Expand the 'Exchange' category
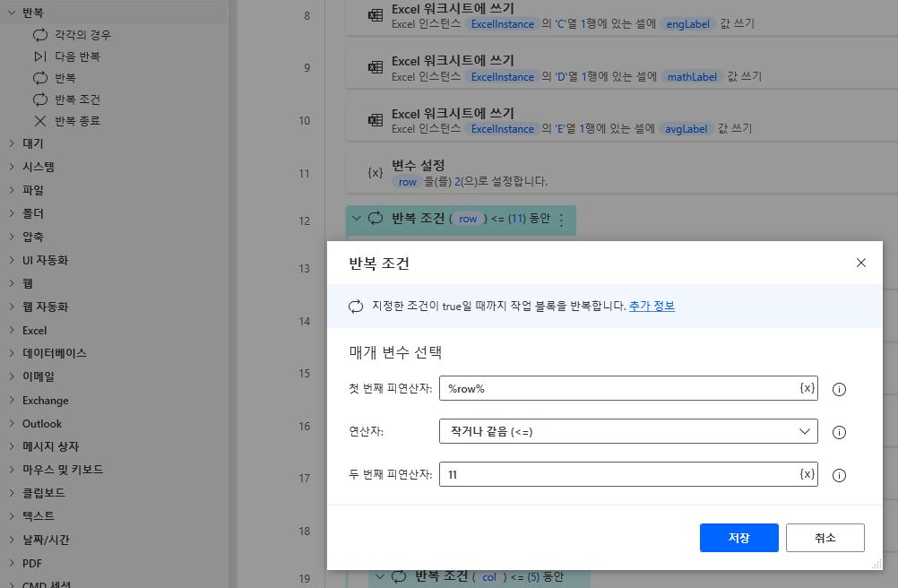 coord(12,400)
